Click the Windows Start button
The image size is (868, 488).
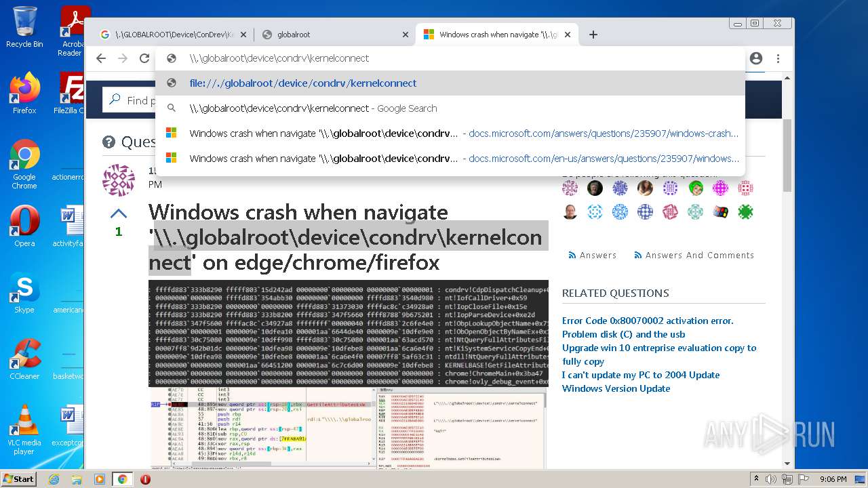(18, 479)
